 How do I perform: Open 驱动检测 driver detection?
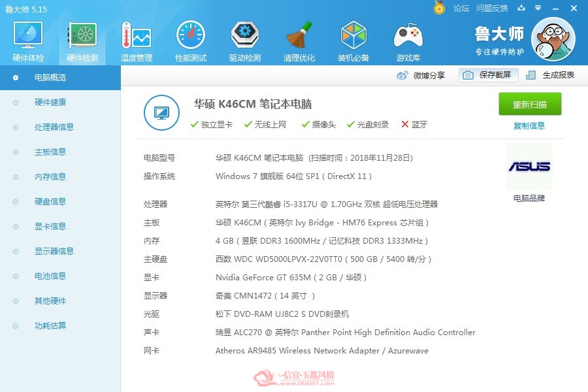click(x=245, y=42)
